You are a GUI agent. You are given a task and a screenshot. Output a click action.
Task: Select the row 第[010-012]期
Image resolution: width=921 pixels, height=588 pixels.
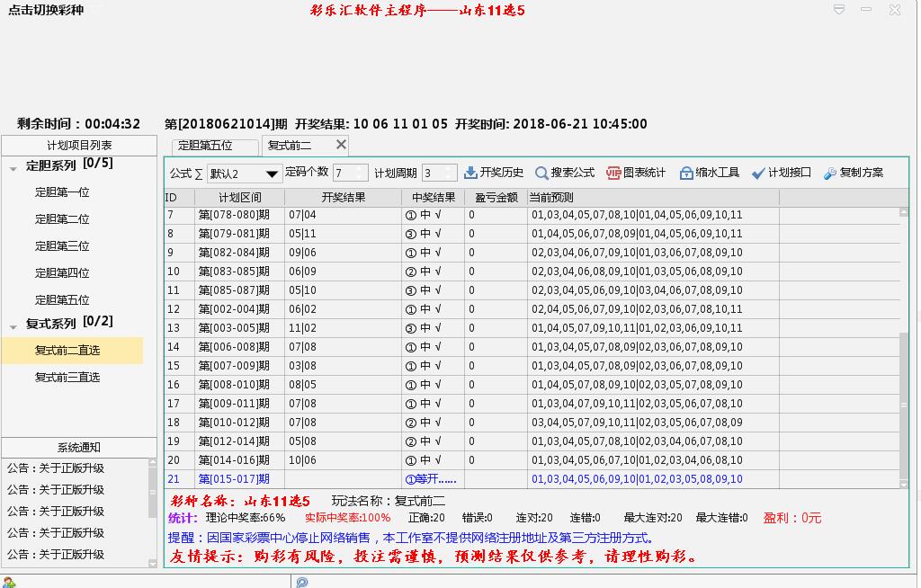click(x=532, y=423)
